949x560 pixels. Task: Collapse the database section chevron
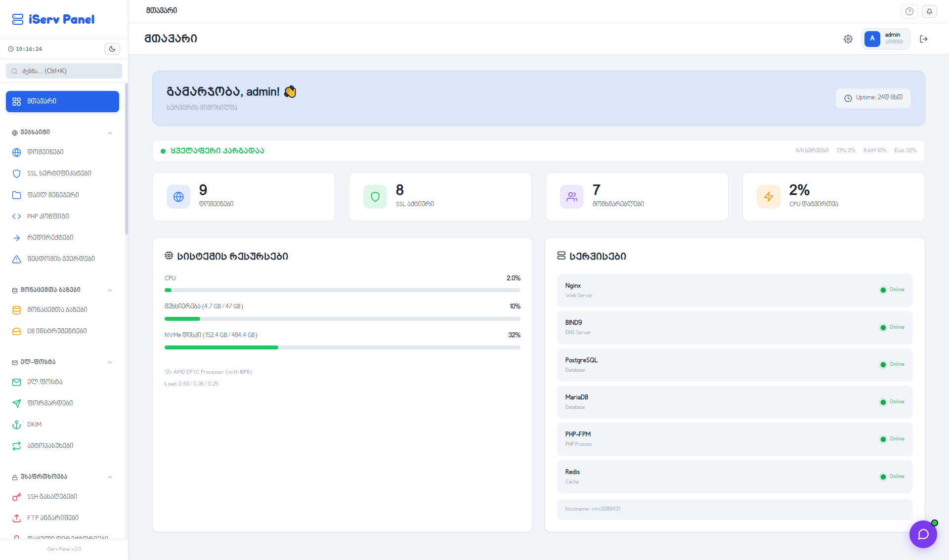(110, 290)
